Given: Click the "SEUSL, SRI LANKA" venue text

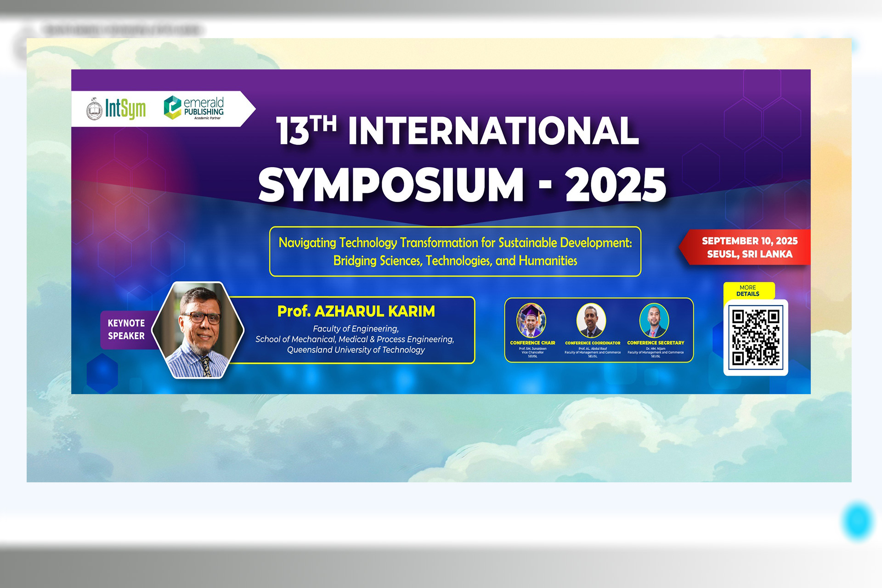Looking at the screenshot, I should (x=750, y=254).
